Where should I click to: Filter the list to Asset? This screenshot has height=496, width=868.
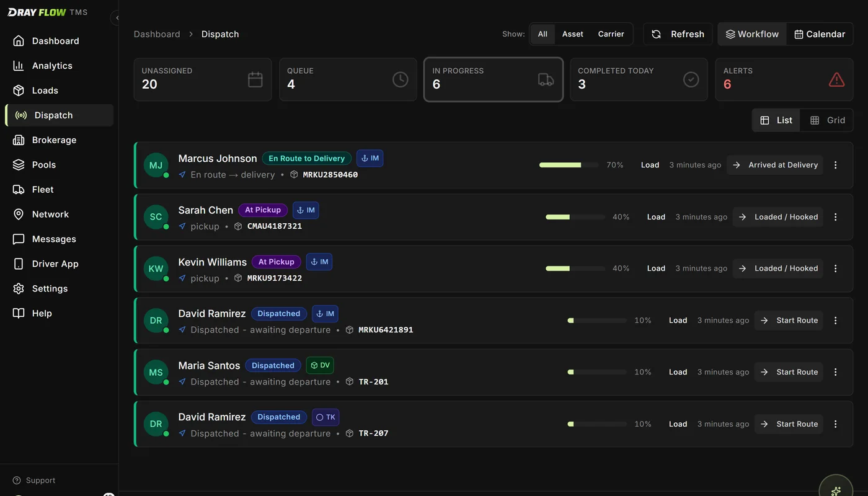click(x=573, y=34)
